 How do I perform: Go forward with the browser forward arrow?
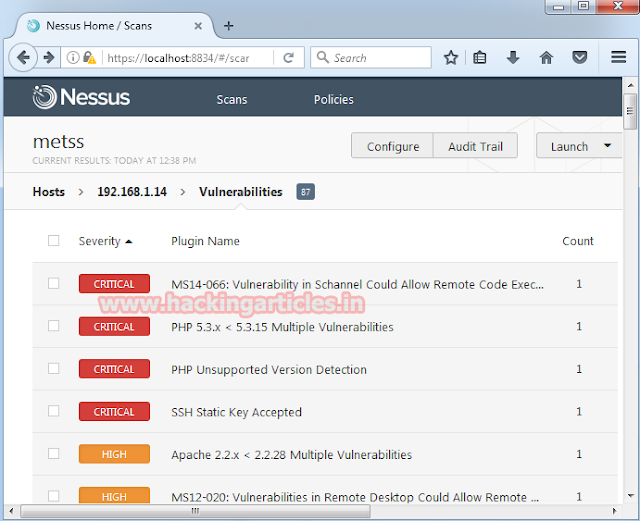pos(49,58)
